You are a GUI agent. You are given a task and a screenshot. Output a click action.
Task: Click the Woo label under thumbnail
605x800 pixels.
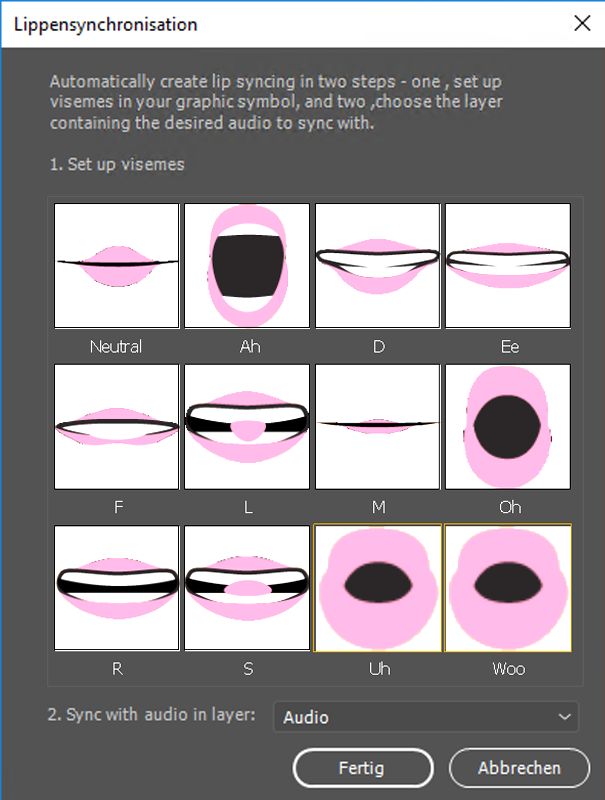click(x=509, y=668)
